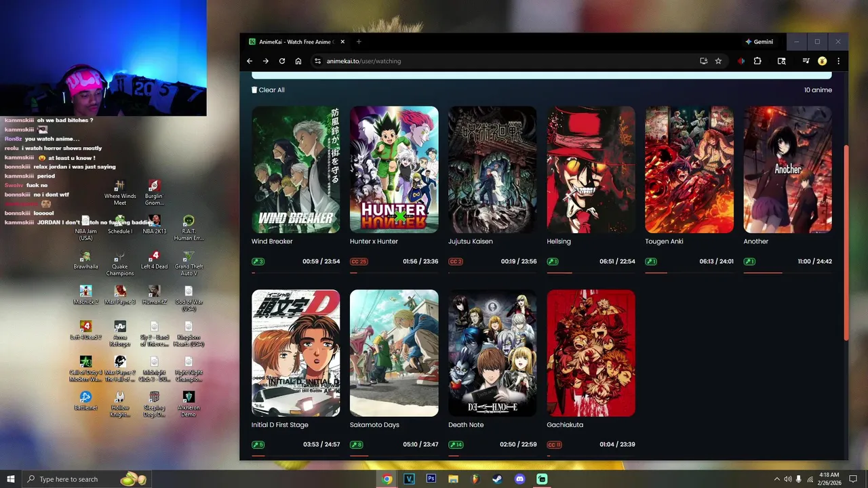Select the Battle.net desktop icon

(x=85, y=401)
